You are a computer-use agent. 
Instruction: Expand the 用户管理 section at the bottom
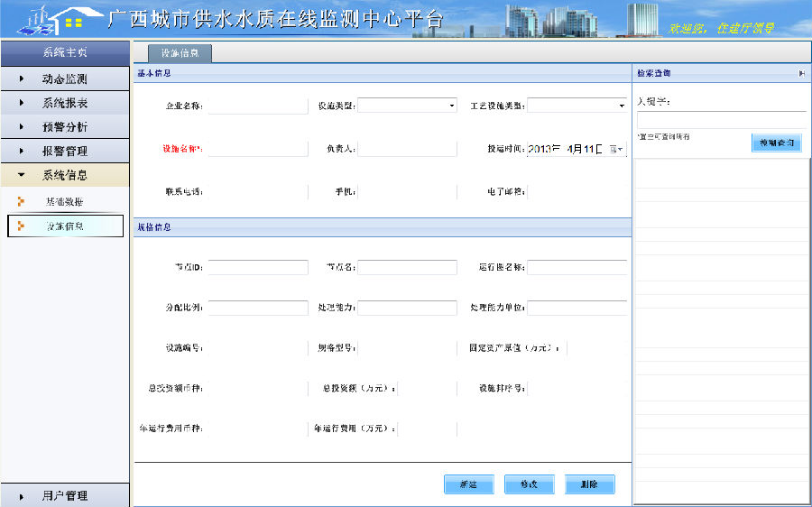click(64, 495)
